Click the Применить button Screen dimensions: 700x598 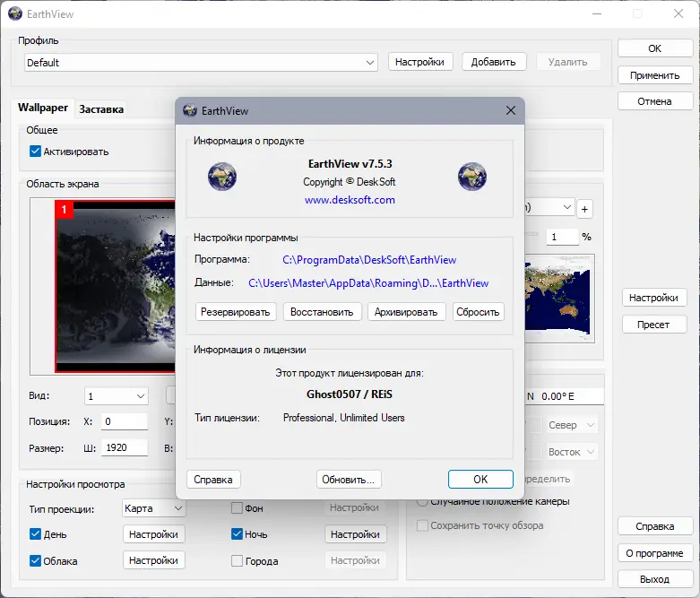[x=654, y=75]
